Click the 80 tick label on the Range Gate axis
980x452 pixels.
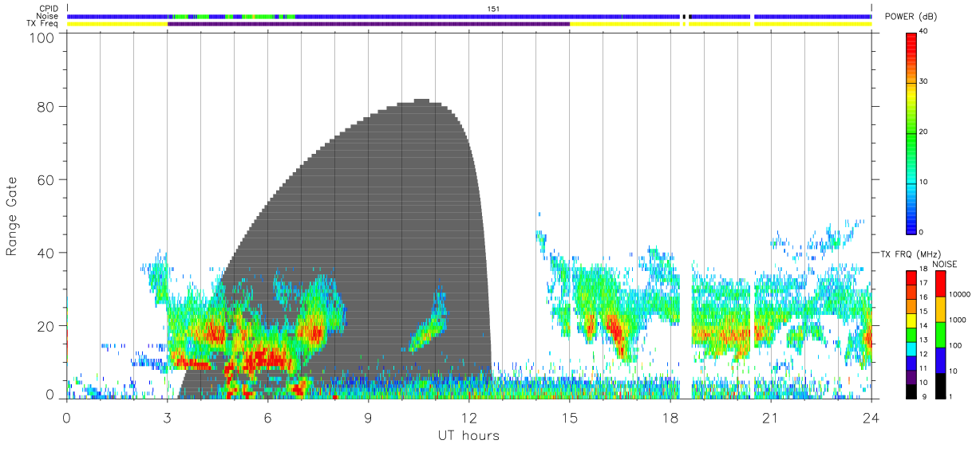click(x=47, y=106)
